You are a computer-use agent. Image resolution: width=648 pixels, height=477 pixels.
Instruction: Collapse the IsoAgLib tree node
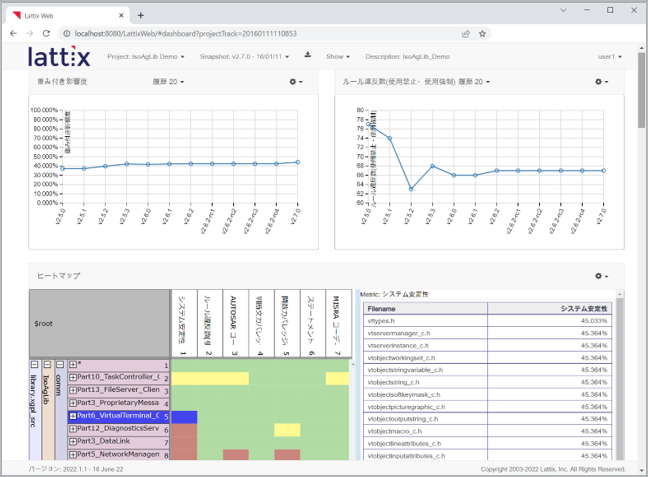click(47, 365)
